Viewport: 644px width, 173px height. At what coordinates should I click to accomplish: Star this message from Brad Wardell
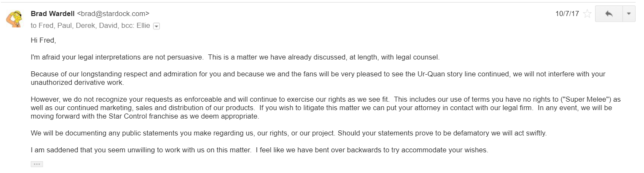[587, 14]
